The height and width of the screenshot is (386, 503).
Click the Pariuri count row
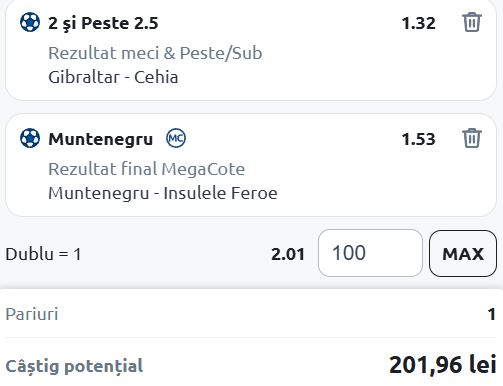250,314
